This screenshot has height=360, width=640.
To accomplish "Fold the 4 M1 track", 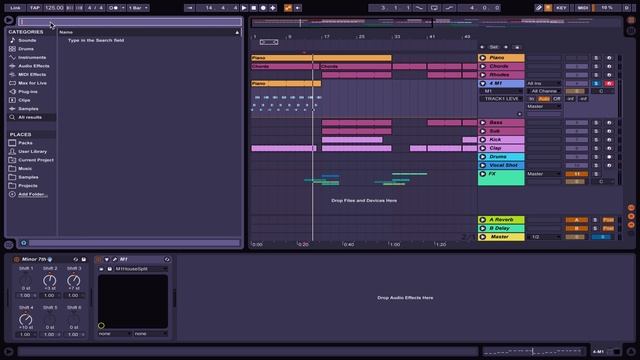I will 483,83.
